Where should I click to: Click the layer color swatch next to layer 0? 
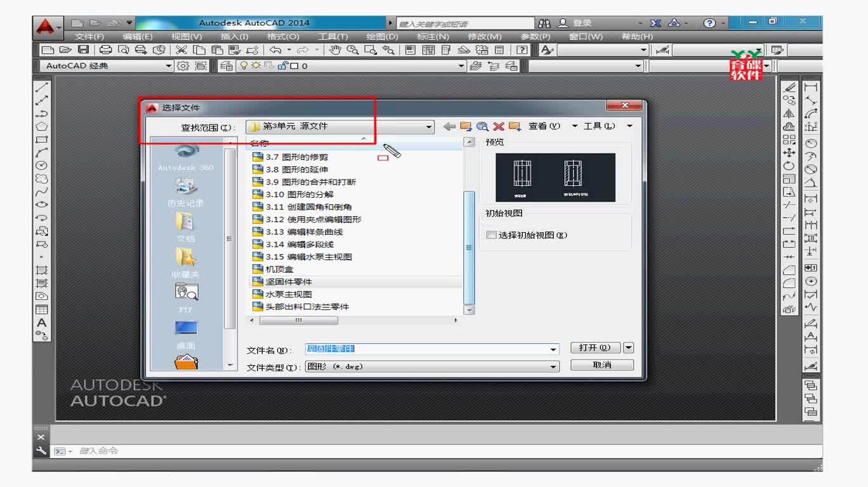(294, 66)
